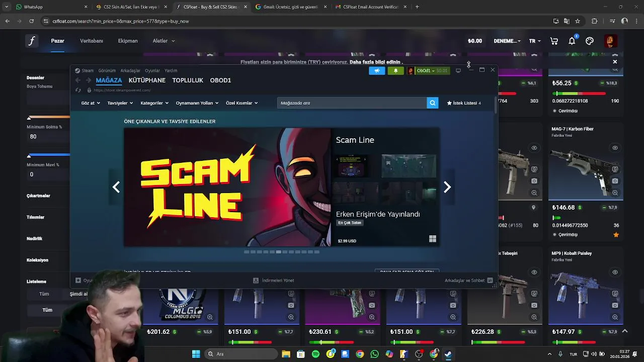The height and width of the screenshot is (362, 644).
Task: Click the Minimum Solma % value field
Action: pyautogui.click(x=48, y=137)
